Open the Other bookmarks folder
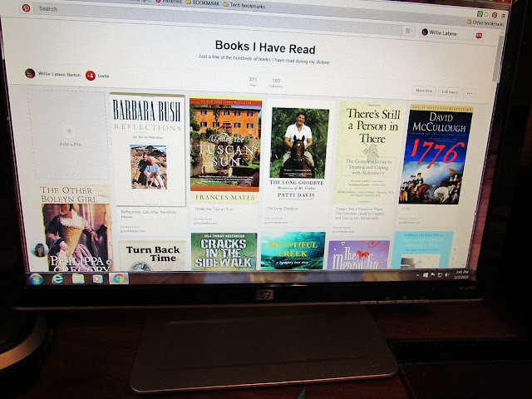Image resolution: width=532 pixels, height=399 pixels. pos(485,23)
